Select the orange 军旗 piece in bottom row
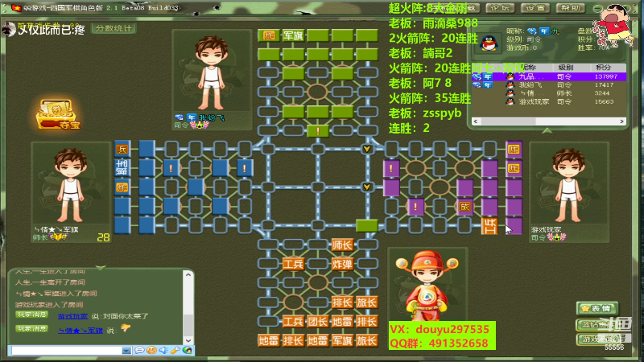644x362 pixels. (x=342, y=340)
